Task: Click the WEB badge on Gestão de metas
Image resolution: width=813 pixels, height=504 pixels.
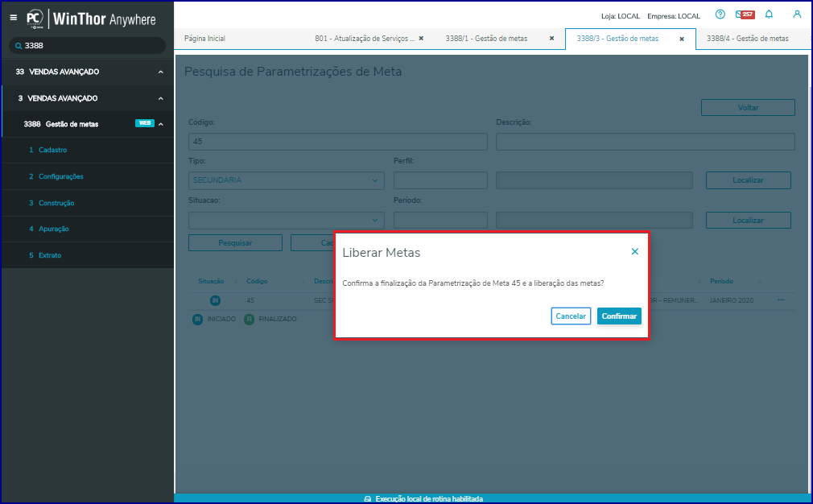Action: pyautogui.click(x=145, y=123)
